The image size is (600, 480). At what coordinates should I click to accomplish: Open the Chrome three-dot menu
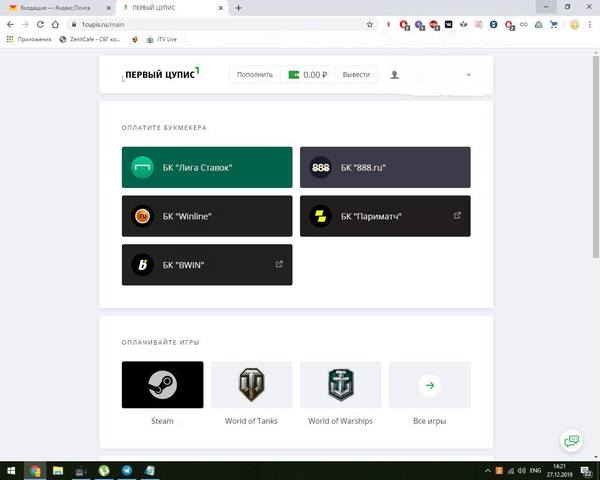[590, 24]
